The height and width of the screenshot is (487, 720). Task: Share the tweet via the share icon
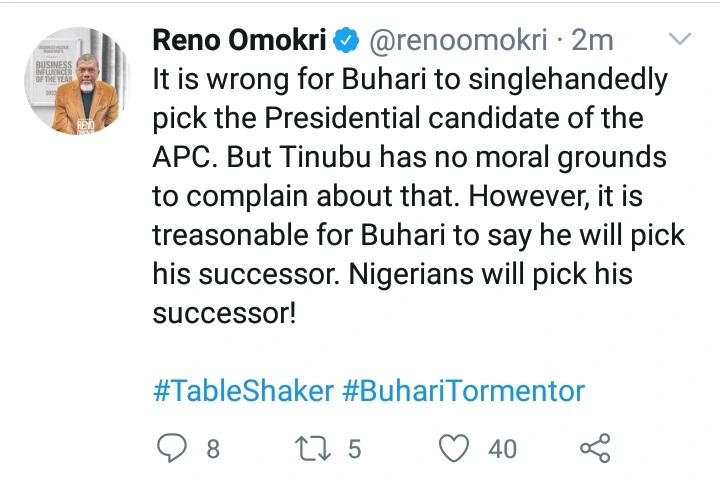(x=595, y=448)
